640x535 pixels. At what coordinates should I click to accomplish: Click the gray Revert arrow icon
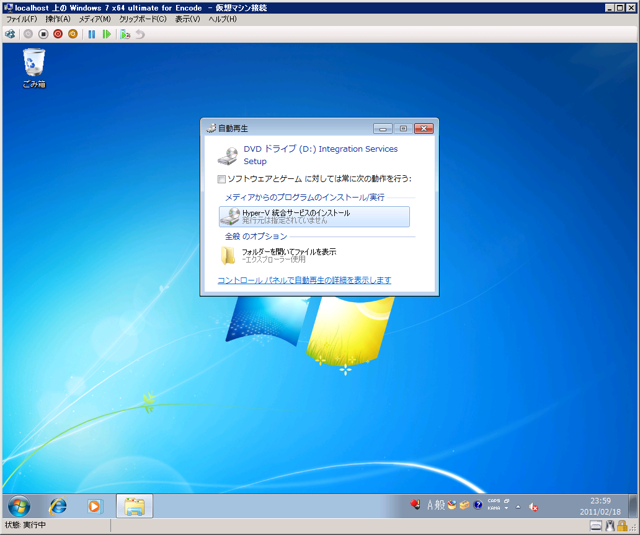pos(140,34)
